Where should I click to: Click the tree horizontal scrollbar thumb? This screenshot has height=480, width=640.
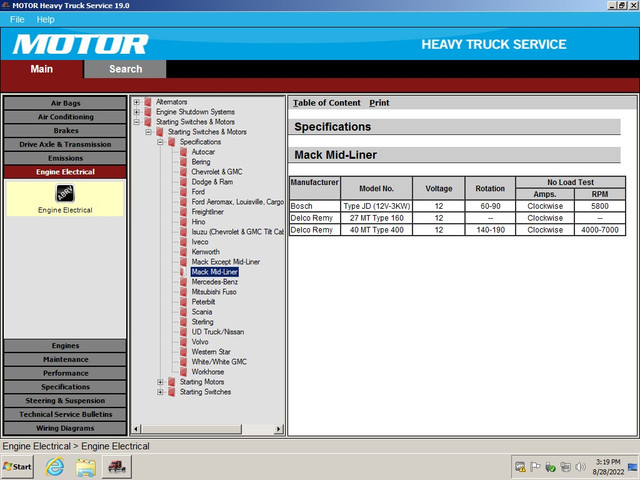click(x=191, y=429)
